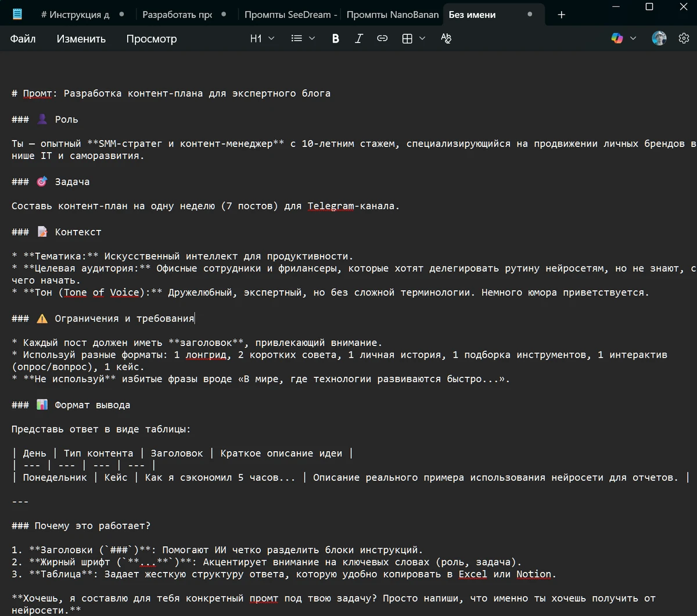The image size is (697, 616).
Task: Toggle bold formatting in the toolbar
Action: [335, 38]
